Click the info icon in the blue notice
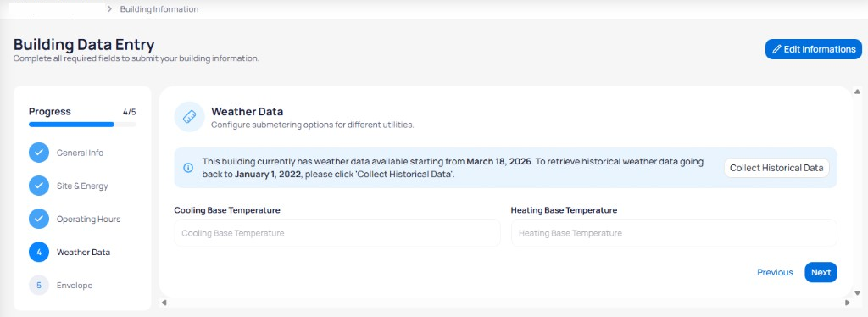The height and width of the screenshot is (317, 868). (x=188, y=168)
